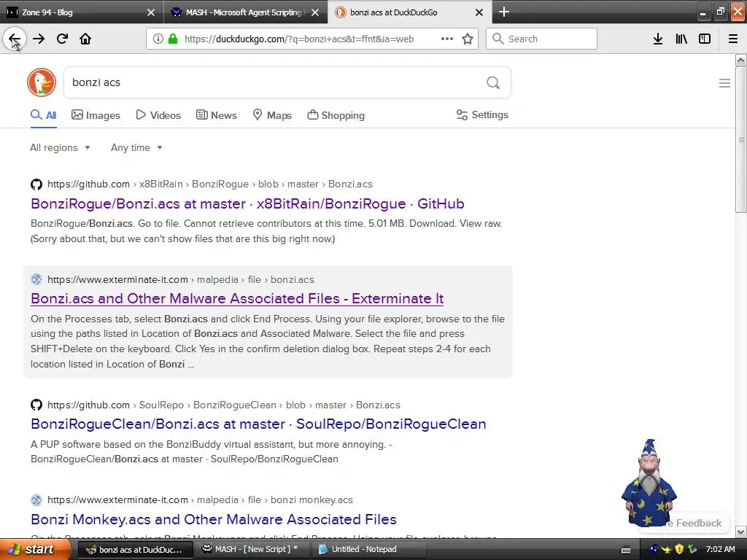This screenshot has height=560, width=747.
Task: Select the Maps search tab
Action: (x=272, y=115)
